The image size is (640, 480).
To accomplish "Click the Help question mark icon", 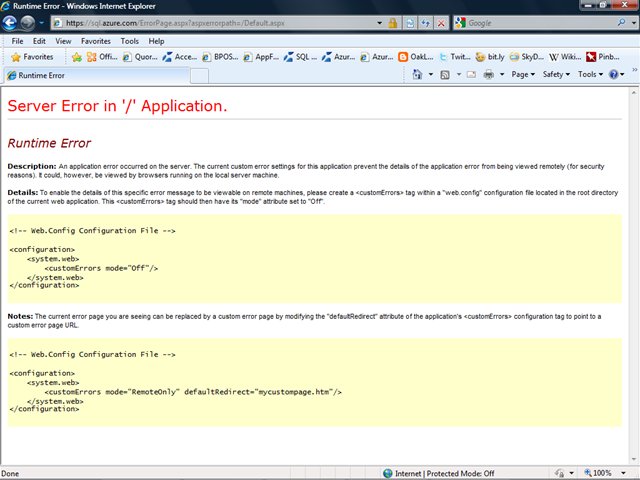I will (613, 74).
